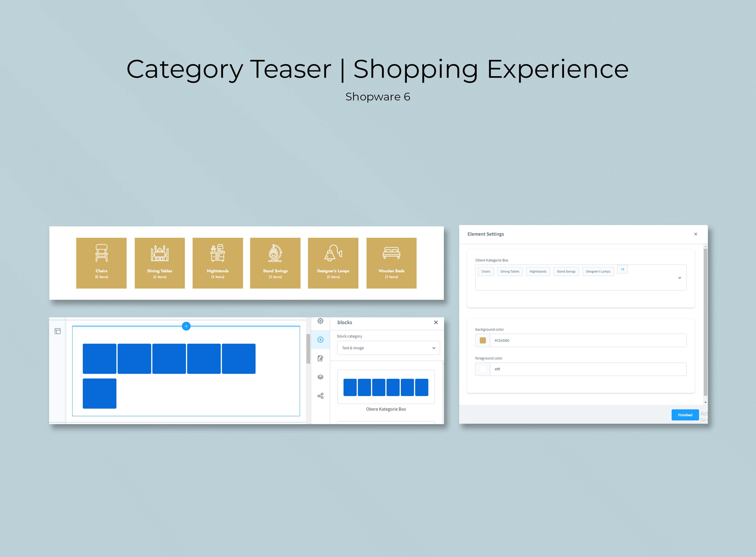The width and height of the screenshot is (756, 557).
Task: Open the Nightstands category tile
Action: (x=217, y=263)
